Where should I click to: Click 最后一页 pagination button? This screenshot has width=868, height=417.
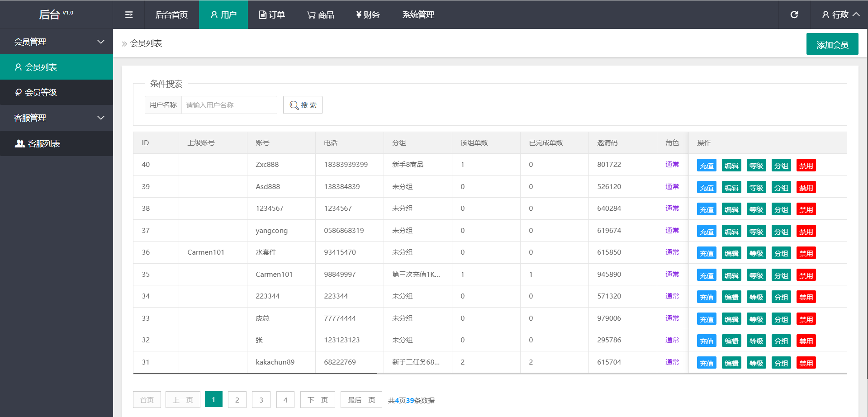click(361, 400)
